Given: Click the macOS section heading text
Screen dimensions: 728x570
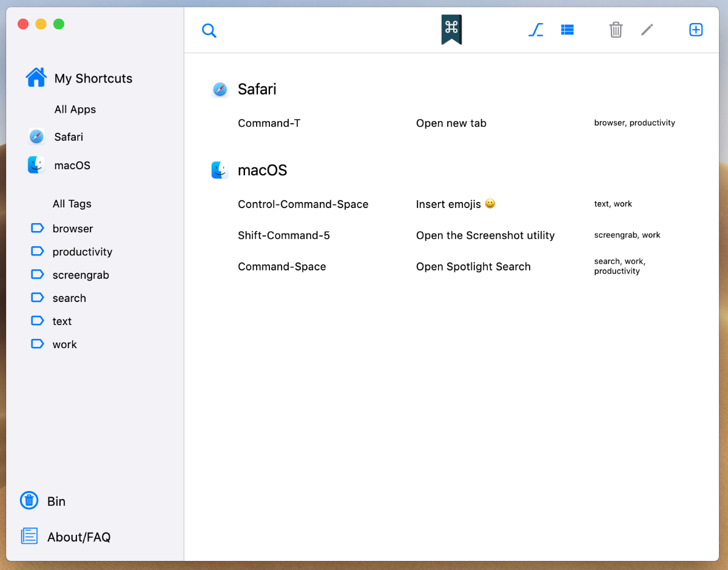Looking at the screenshot, I should (x=263, y=170).
